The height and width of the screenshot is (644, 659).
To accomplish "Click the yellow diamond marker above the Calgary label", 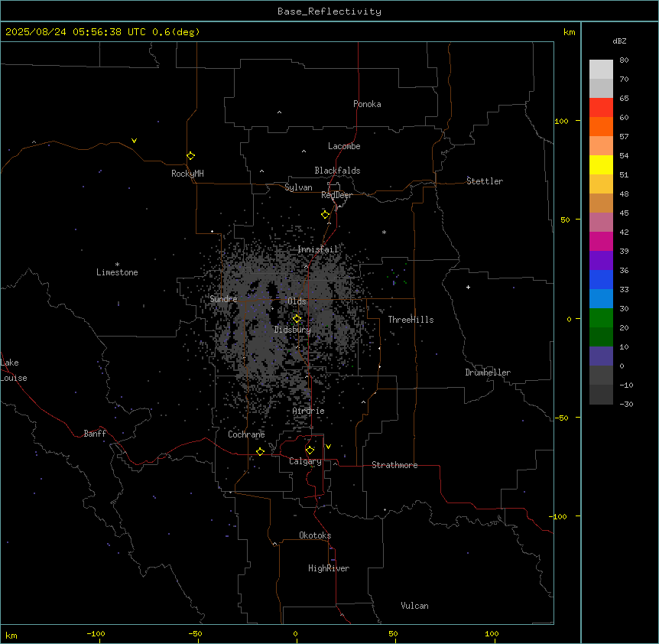I will click(310, 450).
